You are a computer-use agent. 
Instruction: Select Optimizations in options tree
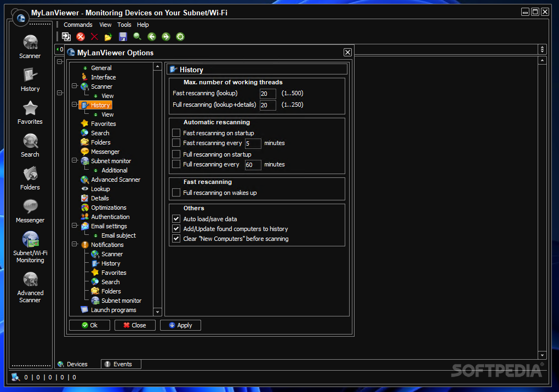pos(109,207)
